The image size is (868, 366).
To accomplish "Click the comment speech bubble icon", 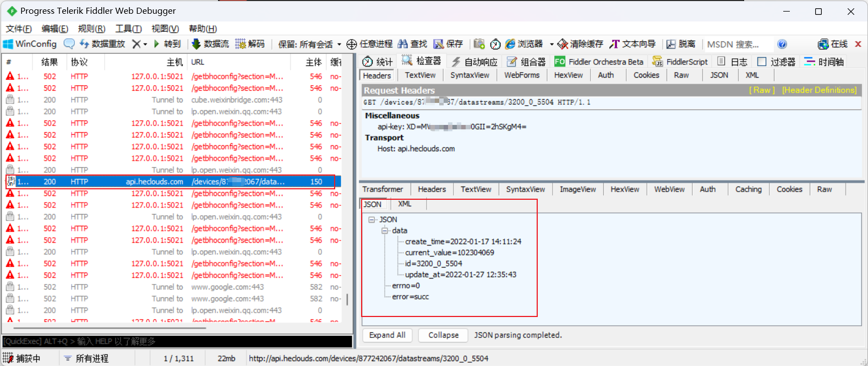I will (69, 44).
